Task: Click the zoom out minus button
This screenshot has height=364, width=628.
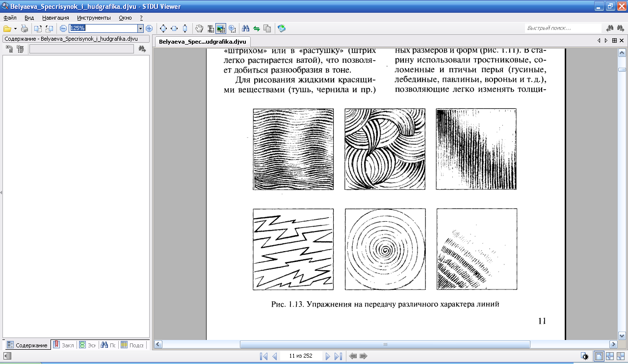Action: coord(63,28)
